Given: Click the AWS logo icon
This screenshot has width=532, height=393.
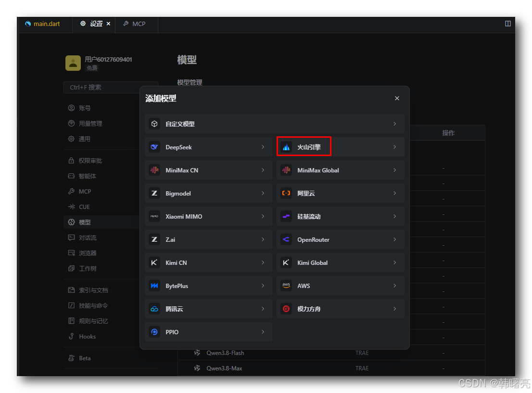Looking at the screenshot, I should coord(286,286).
